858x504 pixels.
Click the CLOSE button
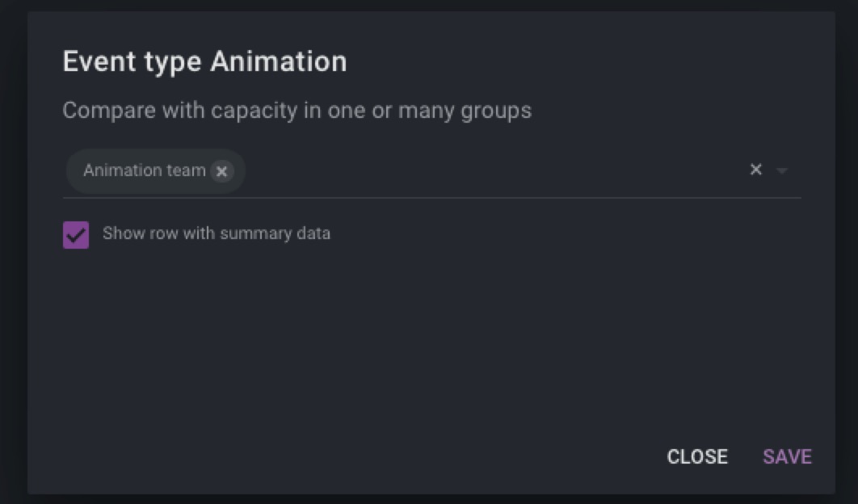point(697,457)
